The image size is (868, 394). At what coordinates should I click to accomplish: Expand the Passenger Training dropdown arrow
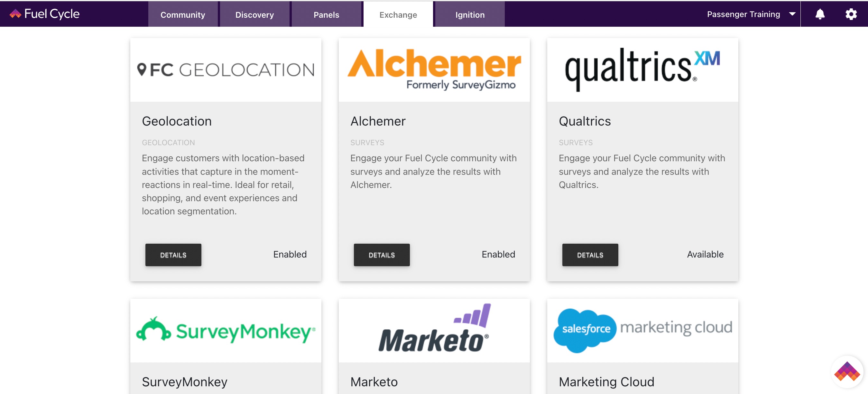792,14
